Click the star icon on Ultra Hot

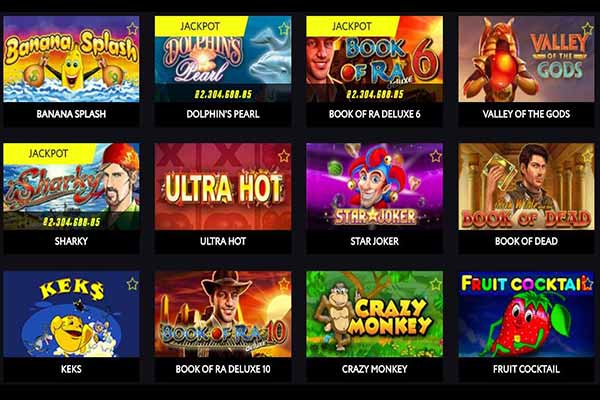(x=284, y=156)
